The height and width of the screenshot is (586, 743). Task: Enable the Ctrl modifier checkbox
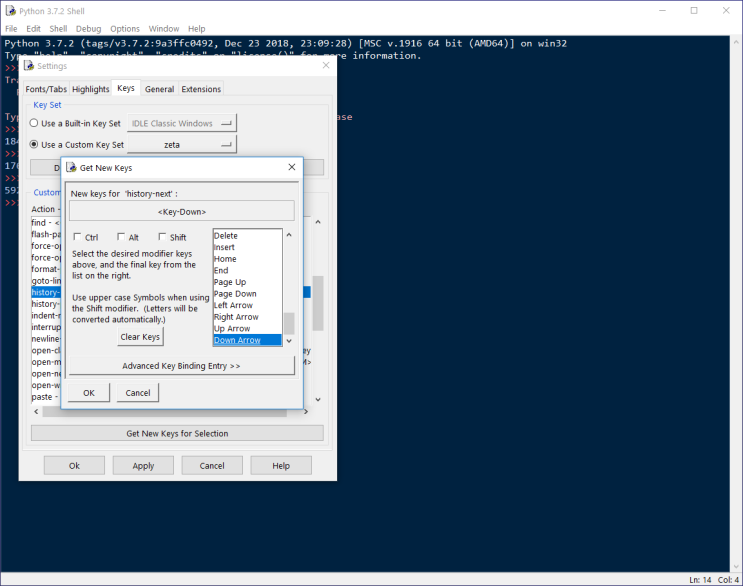pyautogui.click(x=78, y=238)
